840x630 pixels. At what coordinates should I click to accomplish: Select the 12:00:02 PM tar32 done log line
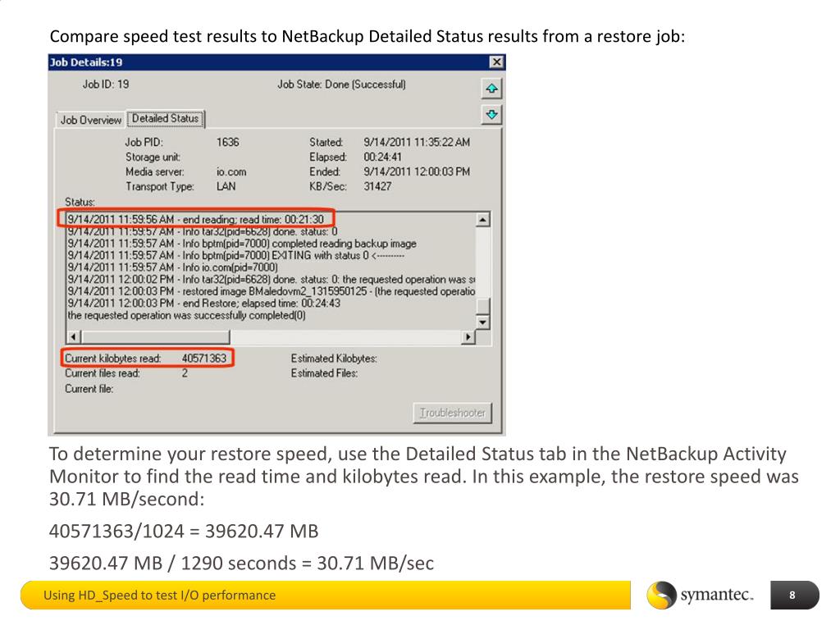click(271, 279)
